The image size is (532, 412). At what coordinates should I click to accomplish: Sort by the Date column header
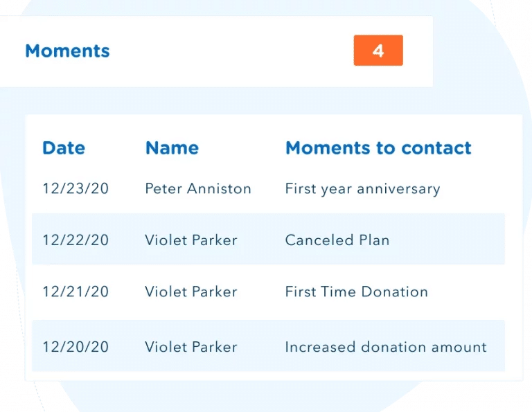[x=64, y=147]
